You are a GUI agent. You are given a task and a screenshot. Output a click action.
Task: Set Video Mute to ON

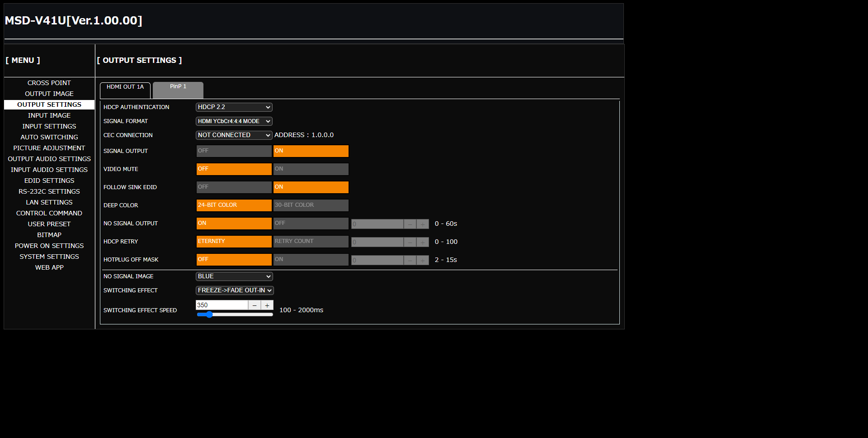pos(311,169)
